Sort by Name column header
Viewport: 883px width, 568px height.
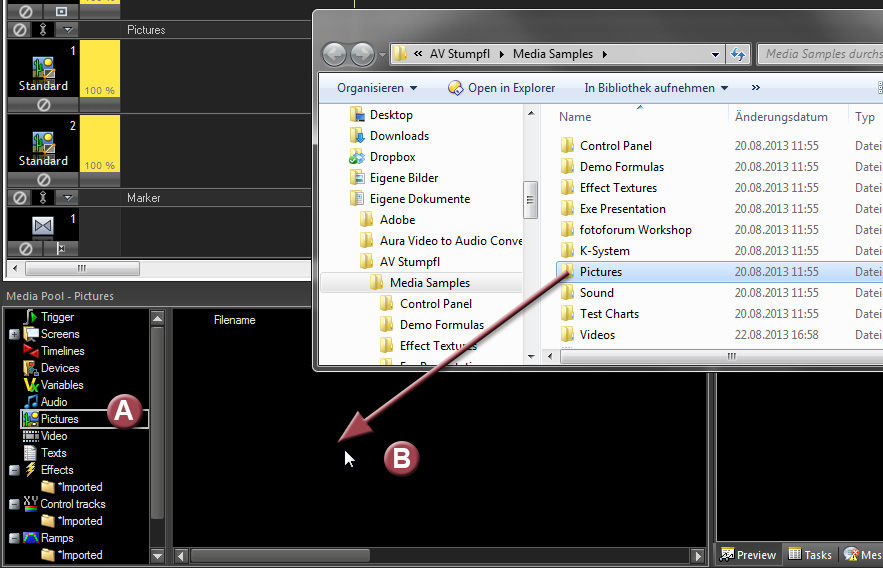[x=575, y=117]
